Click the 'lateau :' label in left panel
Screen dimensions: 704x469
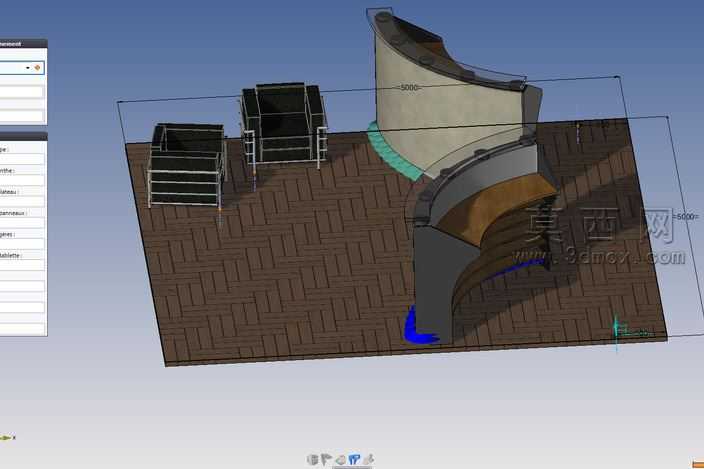tap(9, 192)
